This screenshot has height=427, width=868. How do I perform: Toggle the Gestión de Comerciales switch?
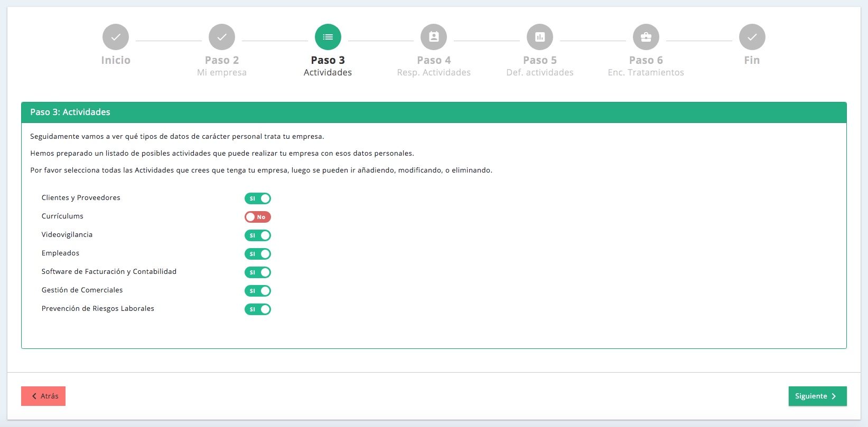point(258,291)
